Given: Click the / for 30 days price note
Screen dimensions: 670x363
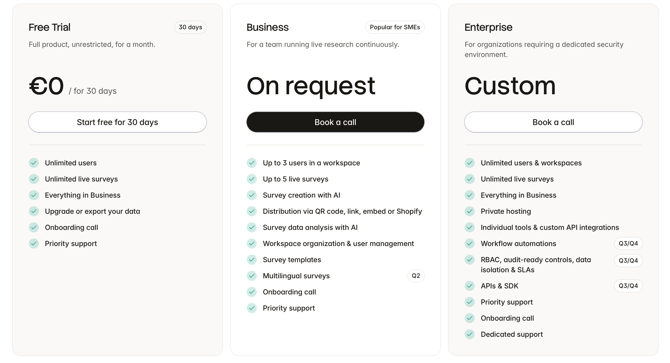Looking at the screenshot, I should click(x=93, y=91).
